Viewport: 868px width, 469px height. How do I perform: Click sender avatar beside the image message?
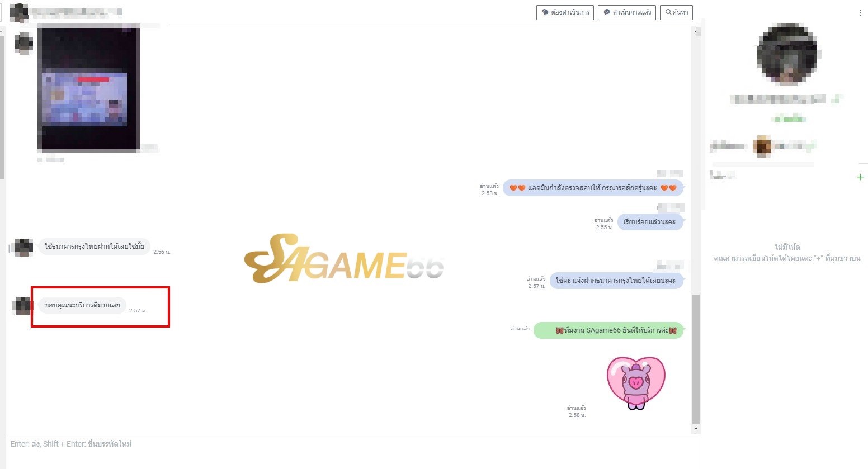(23, 42)
